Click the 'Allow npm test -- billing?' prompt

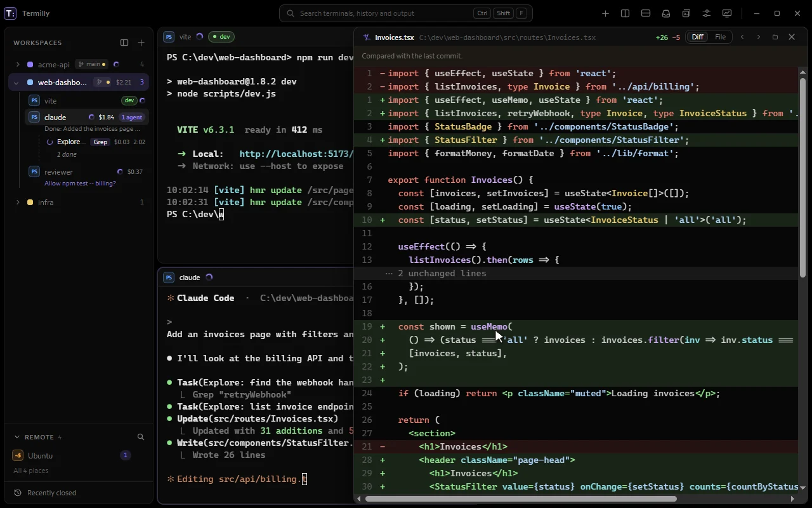coord(80,184)
